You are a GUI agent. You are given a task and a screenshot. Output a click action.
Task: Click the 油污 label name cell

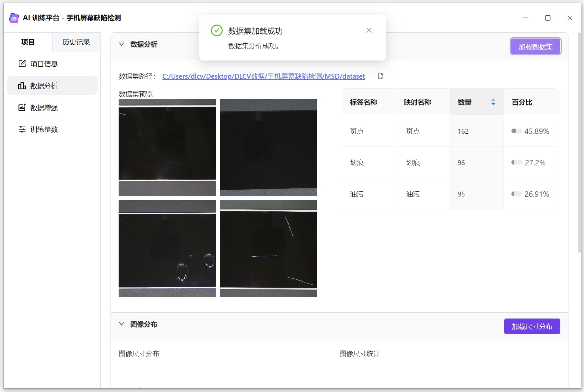coord(369,194)
